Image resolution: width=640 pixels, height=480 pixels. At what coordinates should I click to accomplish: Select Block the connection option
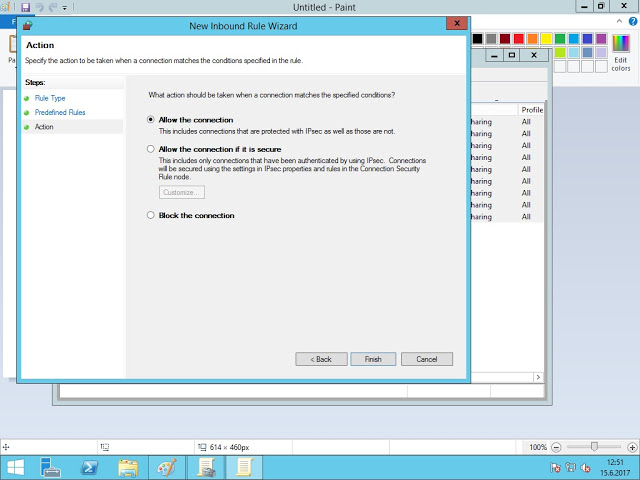(151, 215)
